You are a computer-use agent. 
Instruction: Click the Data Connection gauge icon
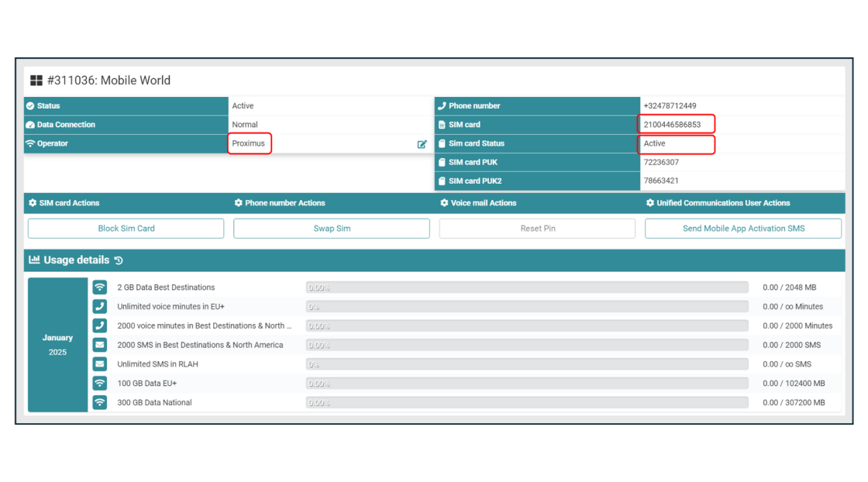pos(30,125)
